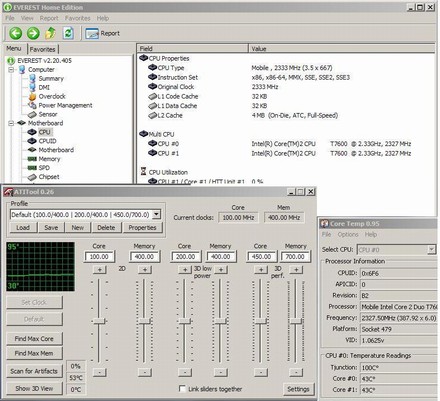Increase 3D perf Memory clock with plus button
The image size is (440, 401).
coord(296,270)
